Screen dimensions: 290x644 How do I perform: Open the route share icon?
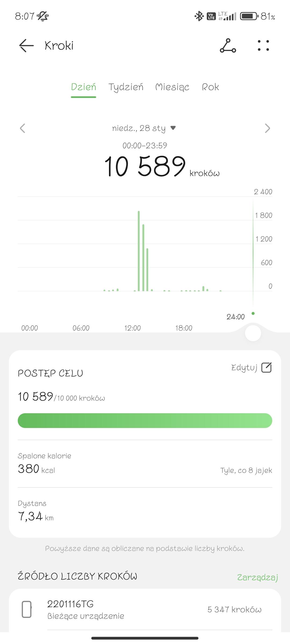[228, 46]
